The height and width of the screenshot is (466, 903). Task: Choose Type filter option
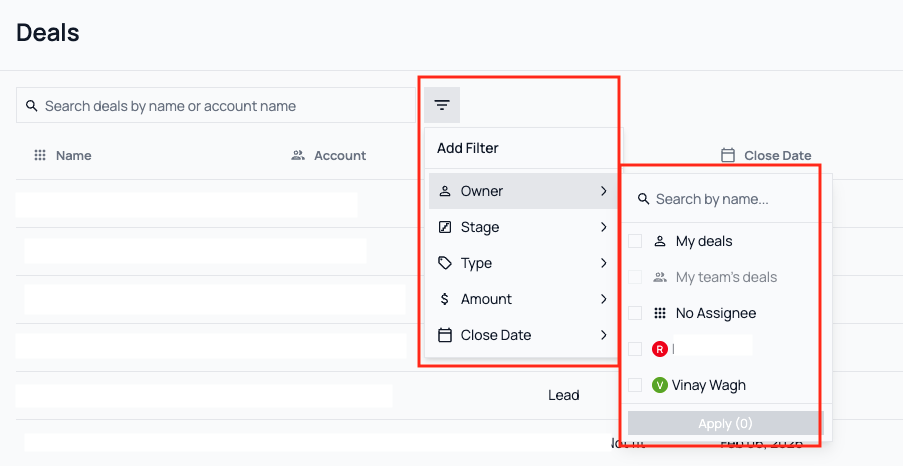pos(523,263)
